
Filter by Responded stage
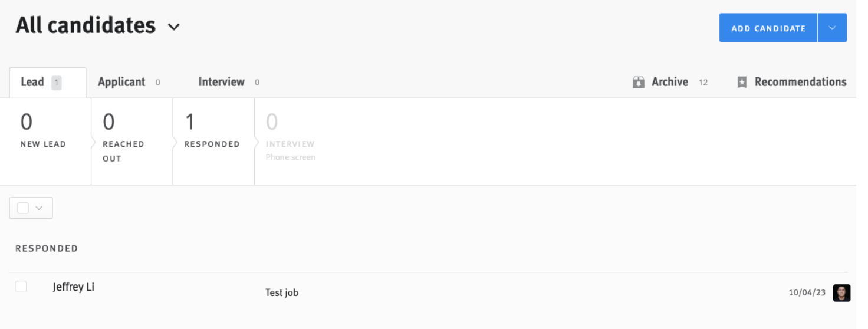click(x=212, y=132)
